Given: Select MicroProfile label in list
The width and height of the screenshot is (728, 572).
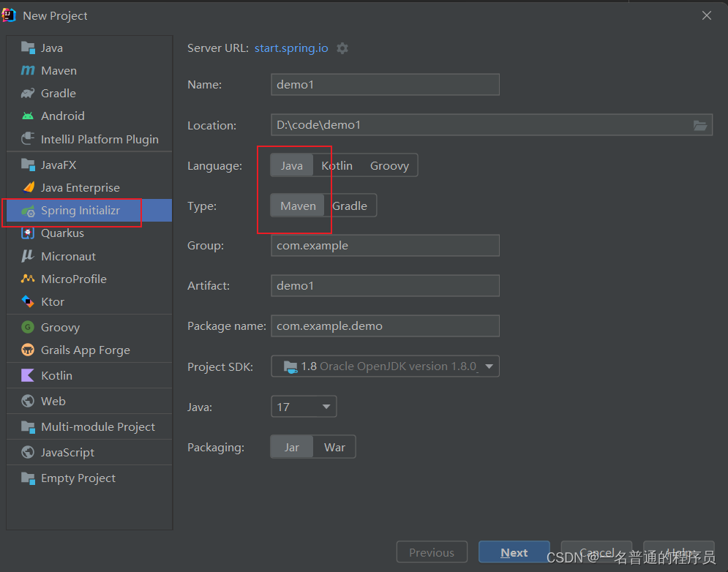Looking at the screenshot, I should click(x=74, y=279).
